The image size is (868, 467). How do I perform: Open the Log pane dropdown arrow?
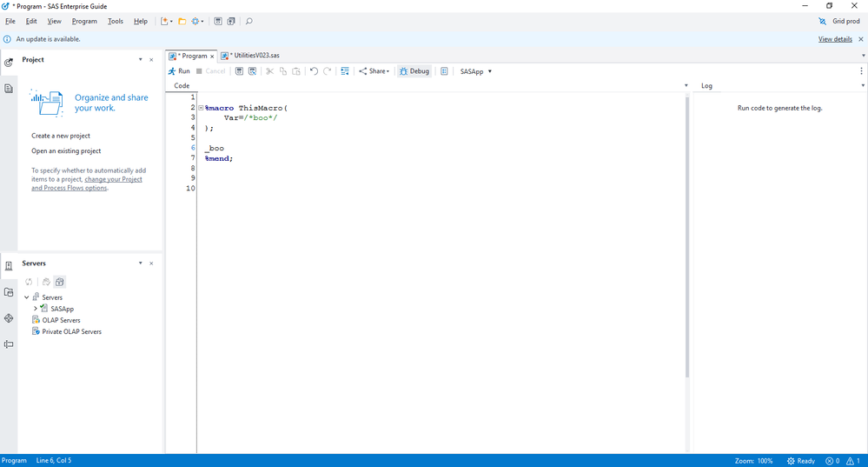coord(863,85)
